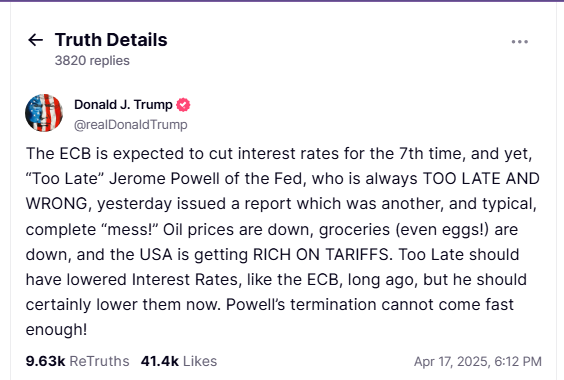Click the phrase RICH ON TARIFFS
Screen dimensions: 564x380
(x=321, y=254)
